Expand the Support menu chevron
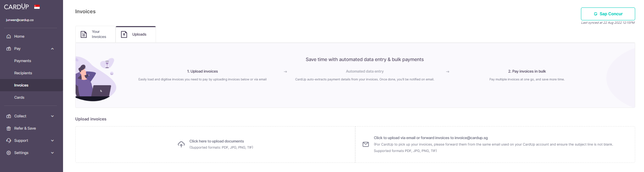 pyautogui.click(x=53, y=141)
